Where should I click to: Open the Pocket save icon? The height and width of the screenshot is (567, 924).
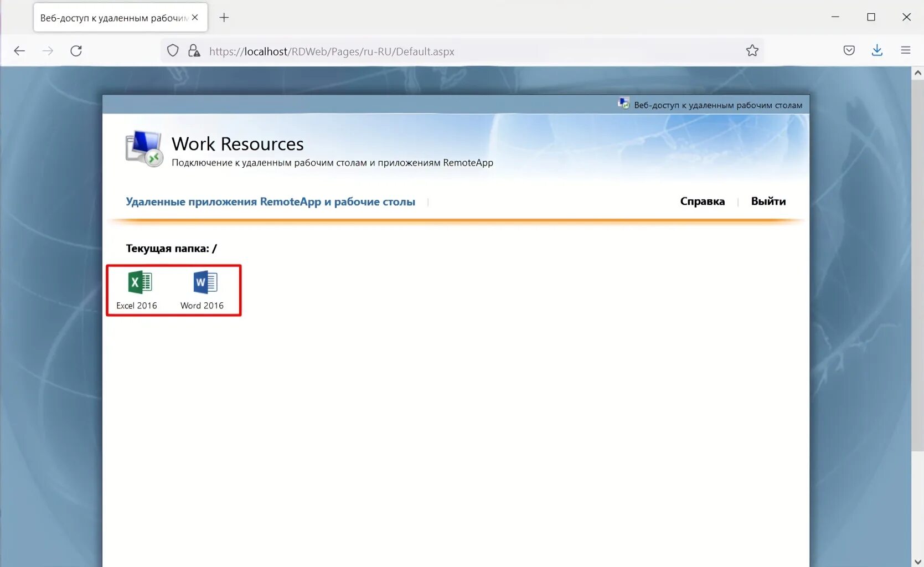pyautogui.click(x=849, y=51)
